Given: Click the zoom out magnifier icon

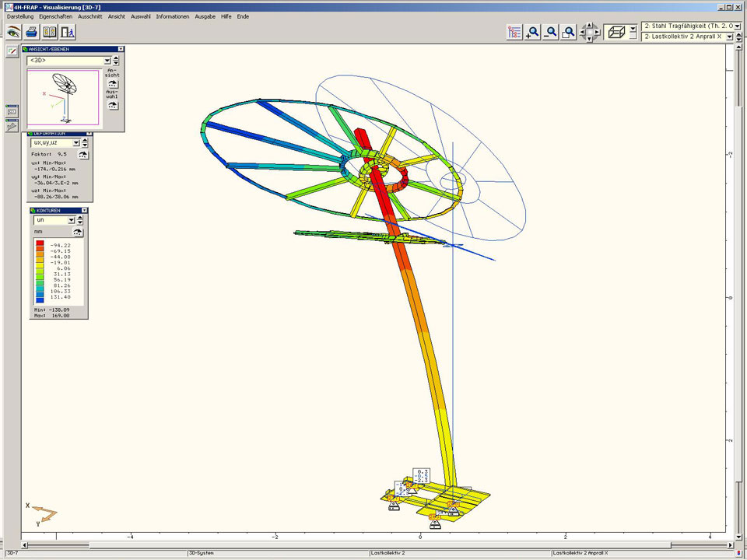Looking at the screenshot, I should tap(551, 32).
